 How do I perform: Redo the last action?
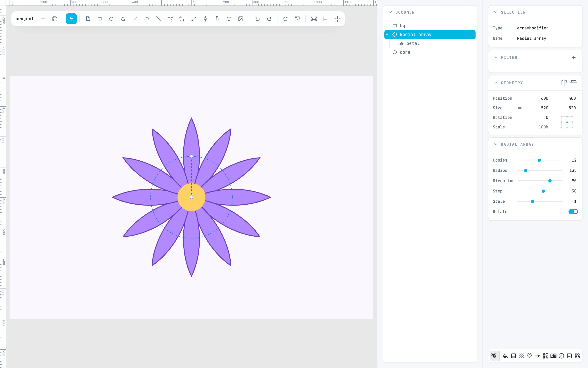269,19
